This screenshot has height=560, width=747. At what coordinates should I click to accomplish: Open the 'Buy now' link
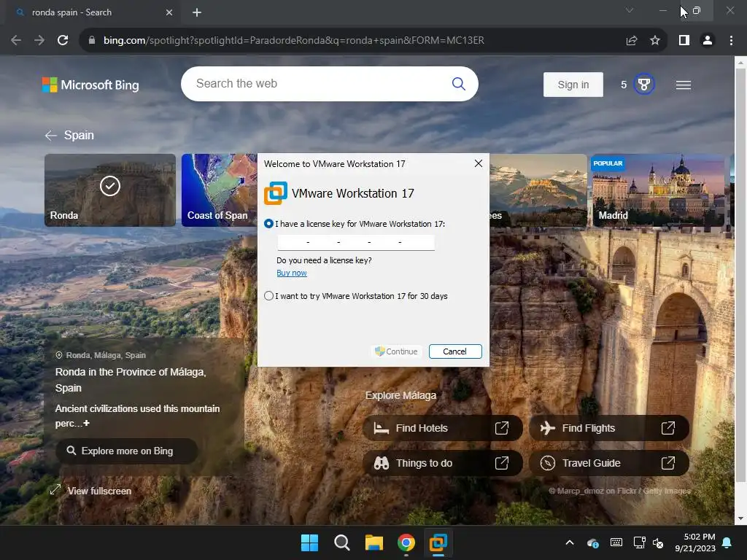coord(292,273)
